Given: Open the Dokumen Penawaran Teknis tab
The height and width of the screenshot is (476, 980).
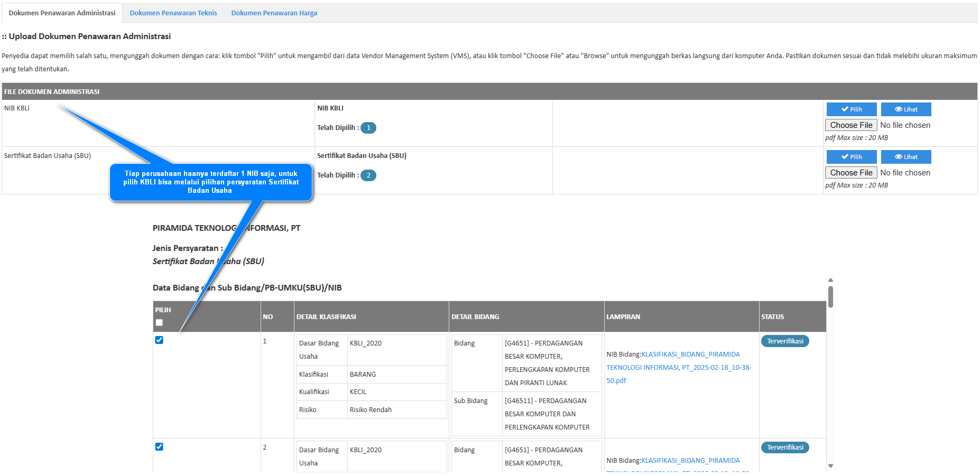Looking at the screenshot, I should (x=173, y=13).
